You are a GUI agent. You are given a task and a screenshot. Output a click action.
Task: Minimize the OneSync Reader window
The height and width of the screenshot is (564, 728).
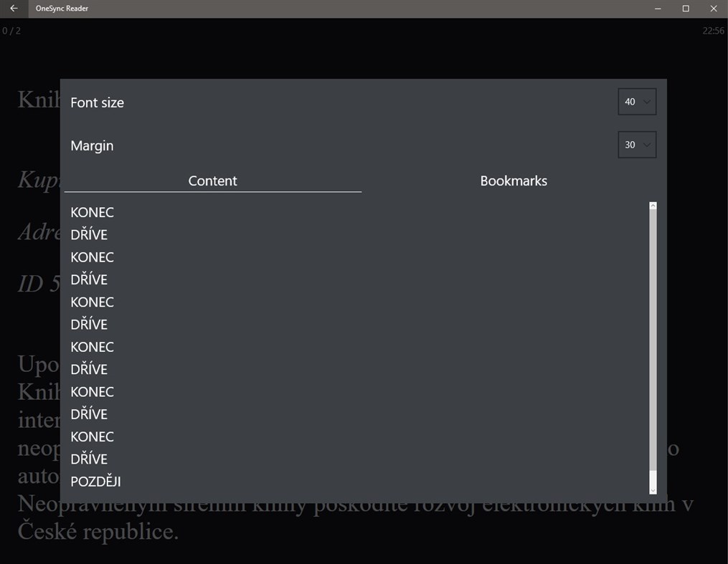tap(657, 9)
